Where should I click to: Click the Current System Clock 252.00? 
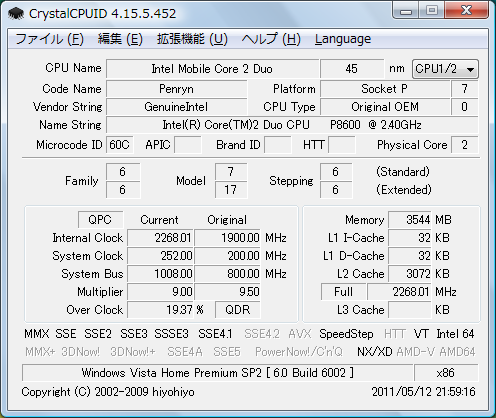(160, 256)
